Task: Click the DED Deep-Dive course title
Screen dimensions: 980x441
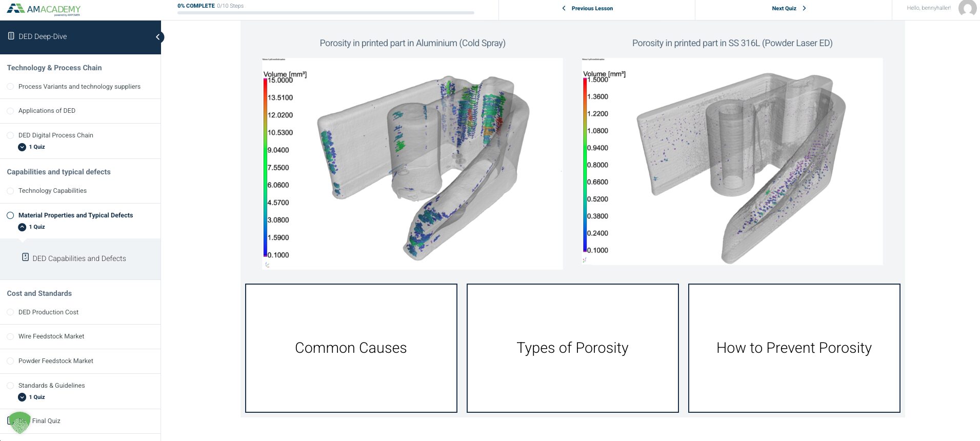Action: click(43, 36)
